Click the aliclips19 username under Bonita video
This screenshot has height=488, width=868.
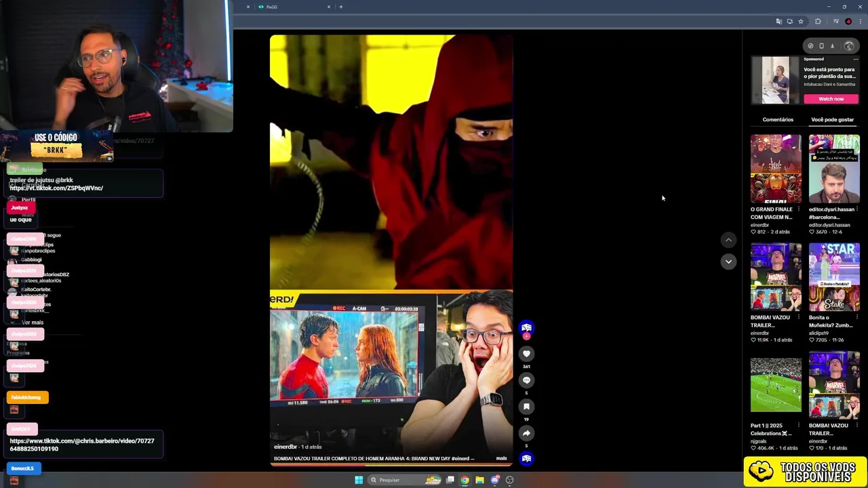coord(819,333)
